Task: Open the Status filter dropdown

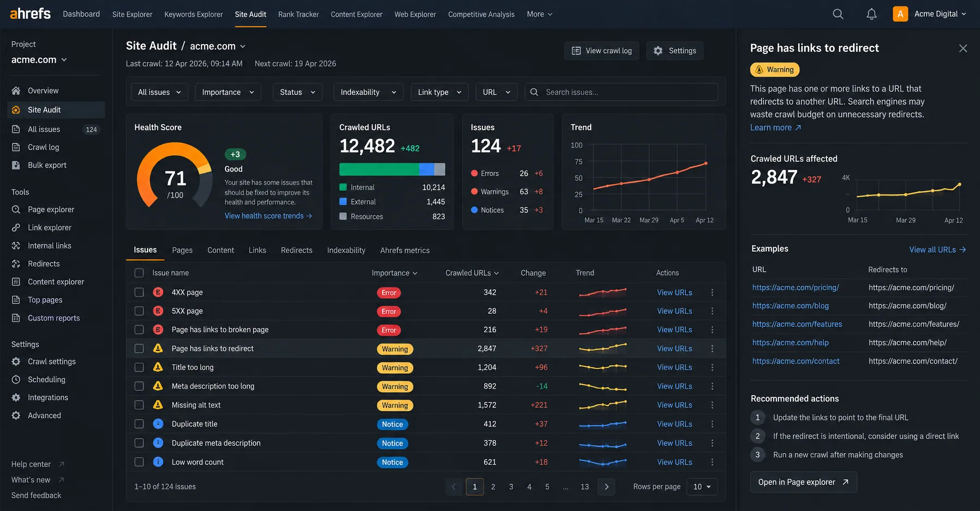Action: 297,92
